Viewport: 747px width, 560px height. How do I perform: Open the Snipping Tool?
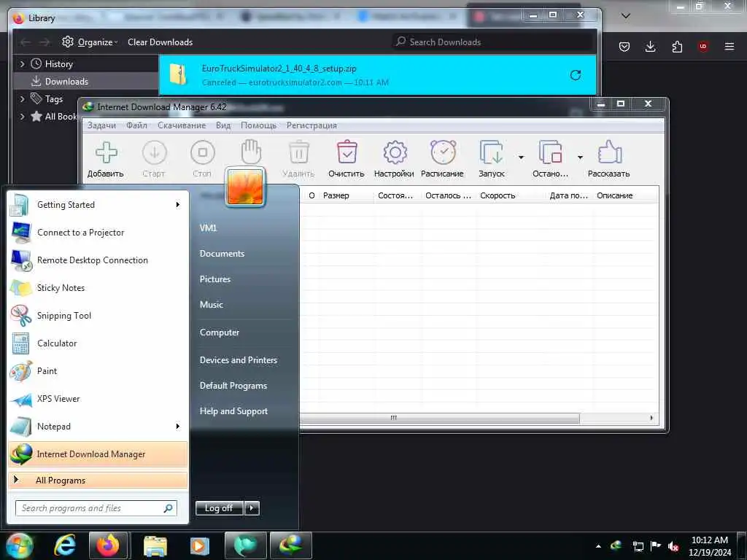(x=98, y=315)
